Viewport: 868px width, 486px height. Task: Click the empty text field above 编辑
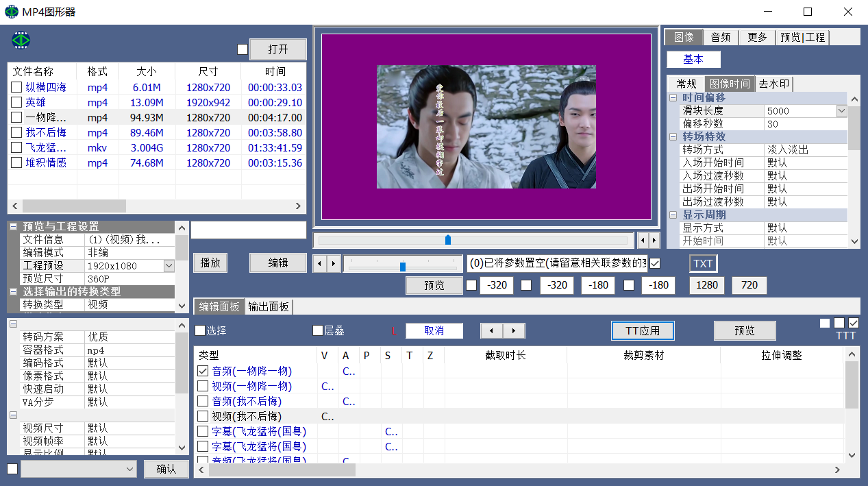[249, 230]
